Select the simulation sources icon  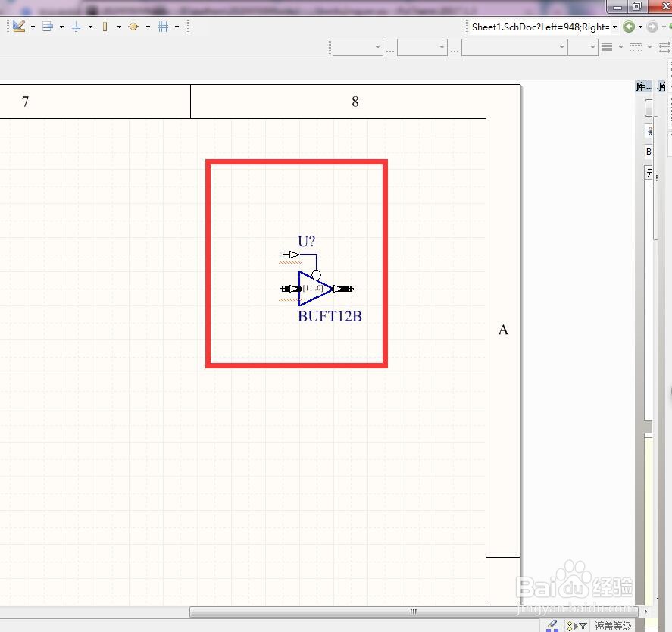tap(133, 27)
